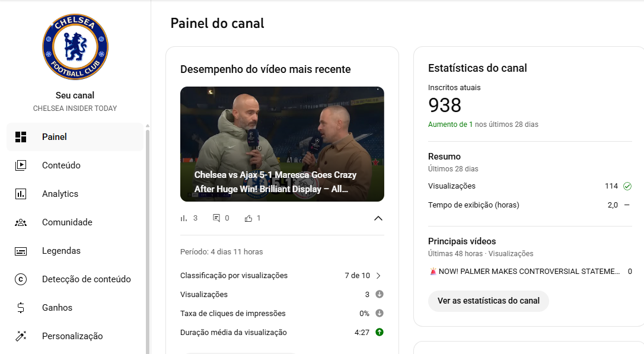The height and width of the screenshot is (354, 644).
Task: Click the 938 subscriber count
Action: [x=444, y=105]
